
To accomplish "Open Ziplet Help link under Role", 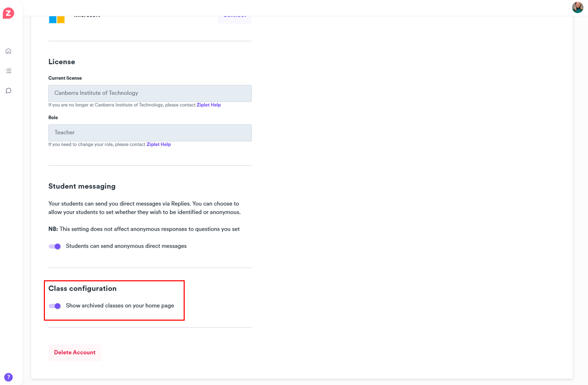I will click(x=159, y=144).
